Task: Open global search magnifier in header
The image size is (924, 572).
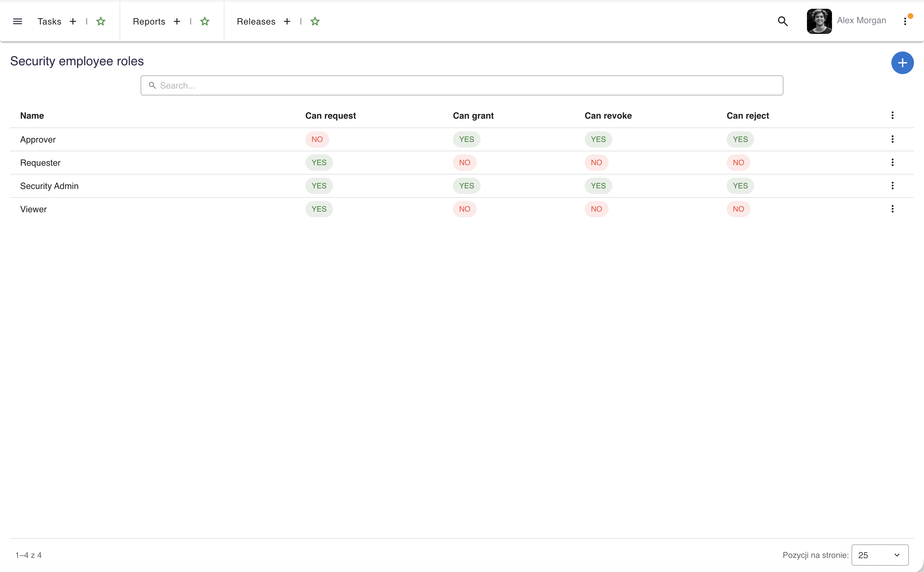Action: [x=782, y=21]
